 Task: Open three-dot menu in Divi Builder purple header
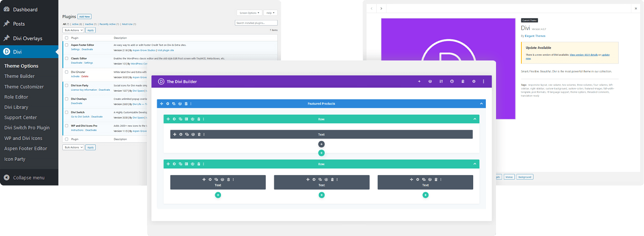[483, 81]
